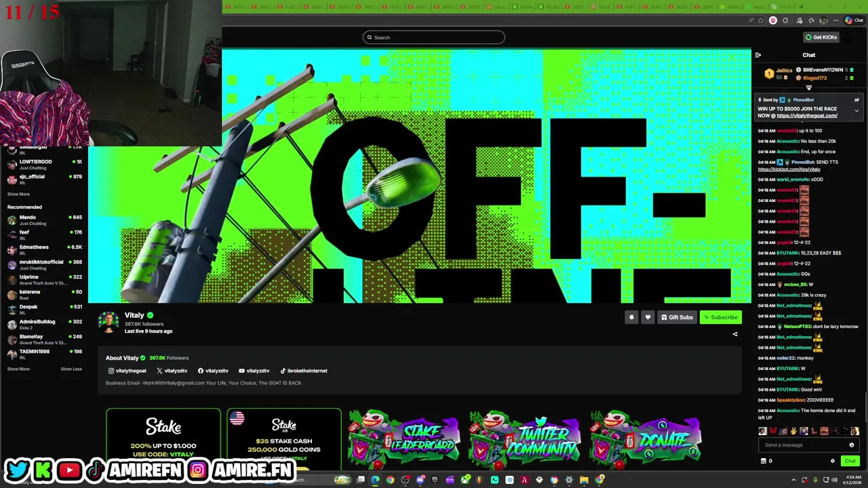Screen dimensions: 868x488
Task: Click Show More above Recommended heading
Action: pos(18,195)
